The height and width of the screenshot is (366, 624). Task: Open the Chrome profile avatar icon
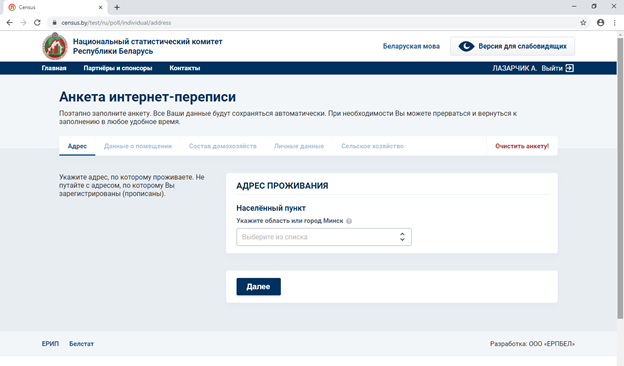point(601,23)
